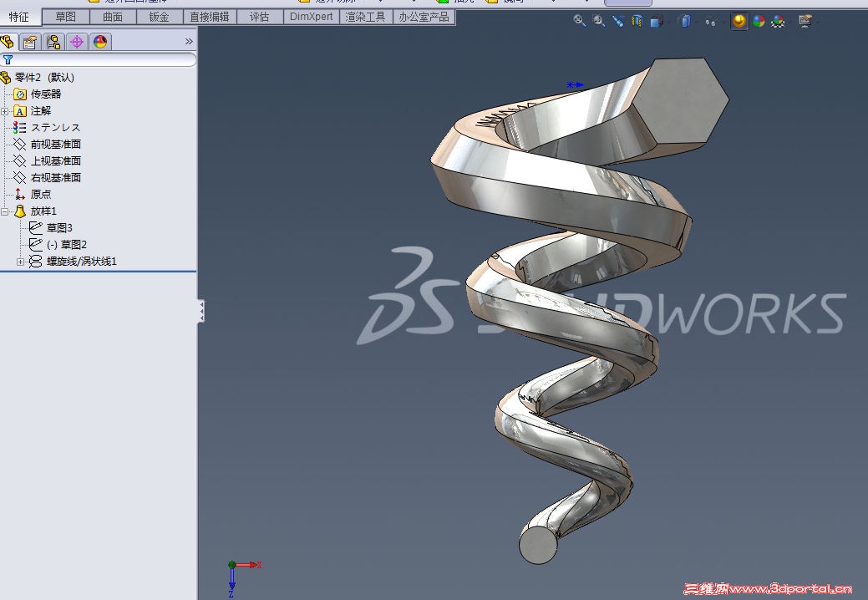The height and width of the screenshot is (600, 868).
Task: Select the 螺旋线/涡状线1 item
Action: click(81, 261)
